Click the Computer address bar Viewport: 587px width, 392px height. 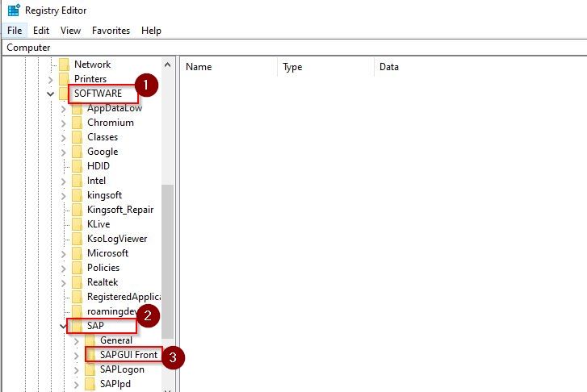coord(294,48)
